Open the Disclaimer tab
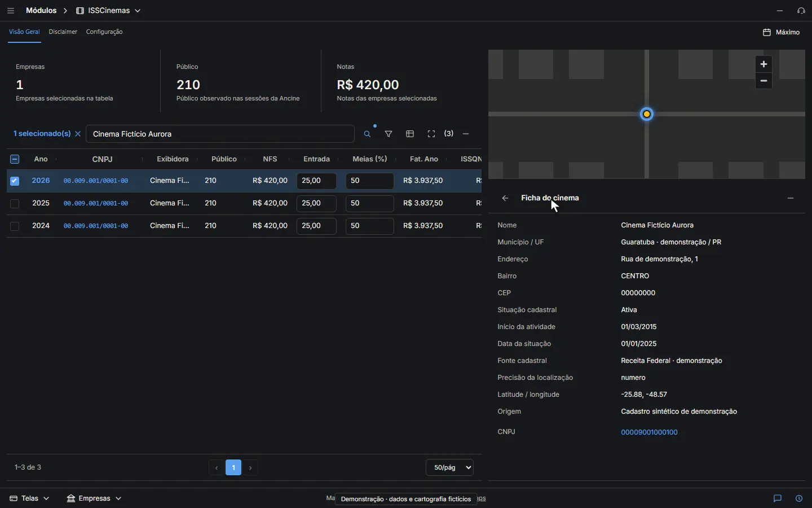812x508 pixels. tap(63, 32)
